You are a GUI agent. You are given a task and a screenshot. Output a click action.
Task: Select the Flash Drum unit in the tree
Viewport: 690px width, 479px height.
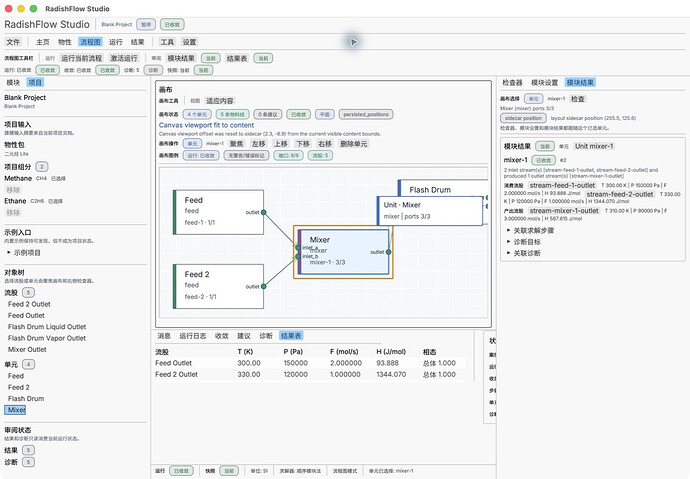tap(26, 399)
